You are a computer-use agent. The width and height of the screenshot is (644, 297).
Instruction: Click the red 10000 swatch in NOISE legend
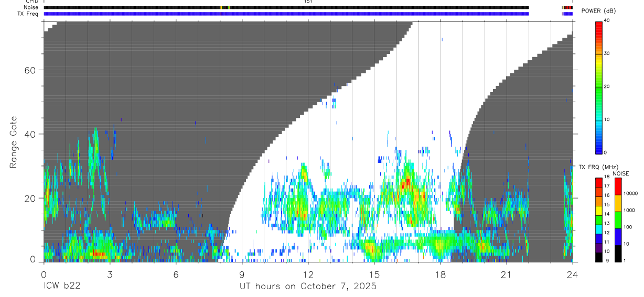click(x=618, y=186)
